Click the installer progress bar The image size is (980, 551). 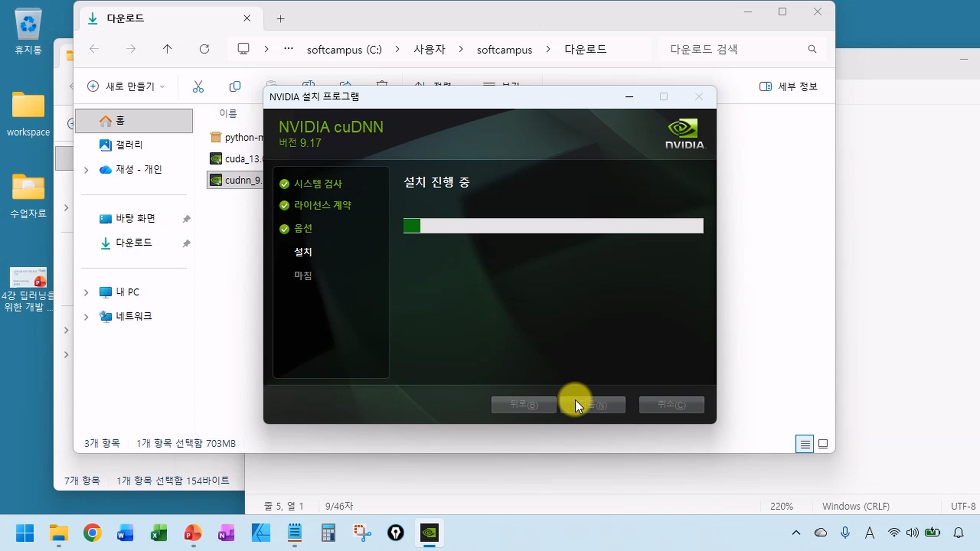click(553, 226)
